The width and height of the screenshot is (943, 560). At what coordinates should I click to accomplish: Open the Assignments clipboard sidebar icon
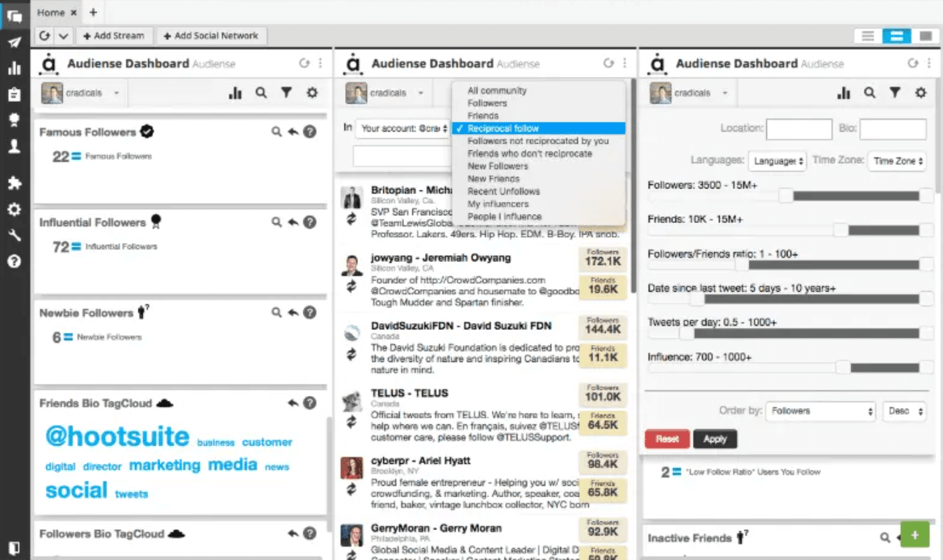click(x=15, y=95)
